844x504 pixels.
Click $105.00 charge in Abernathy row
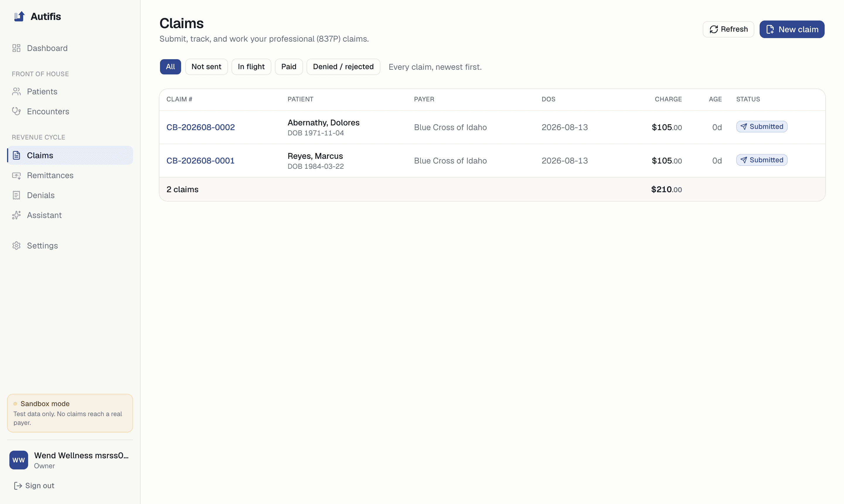667,127
